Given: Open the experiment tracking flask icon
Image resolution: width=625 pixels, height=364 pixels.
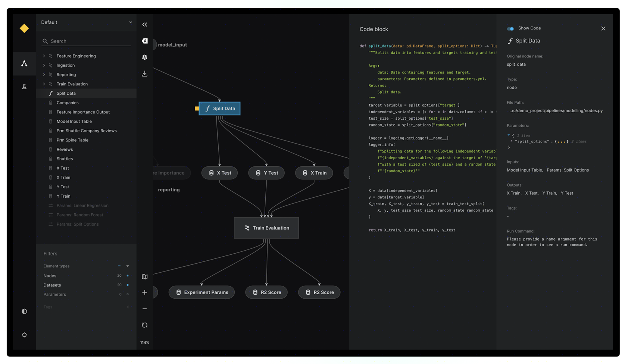Looking at the screenshot, I should coord(24,87).
